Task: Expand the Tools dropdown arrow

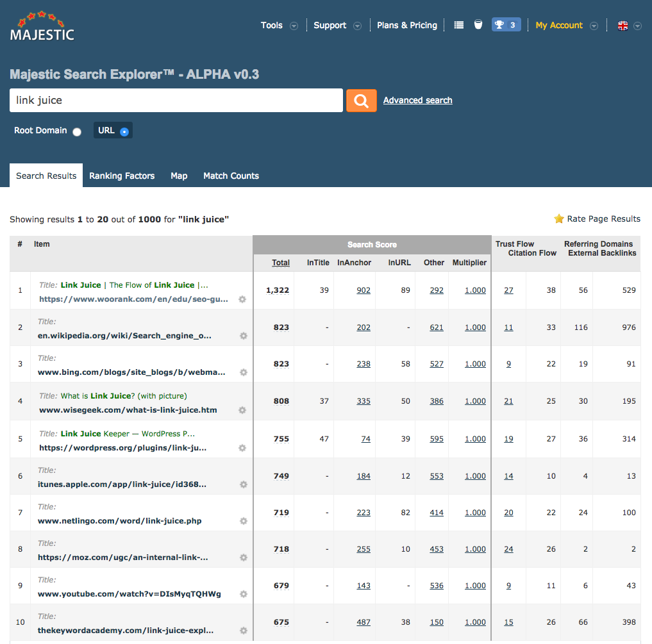Action: pyautogui.click(x=294, y=26)
